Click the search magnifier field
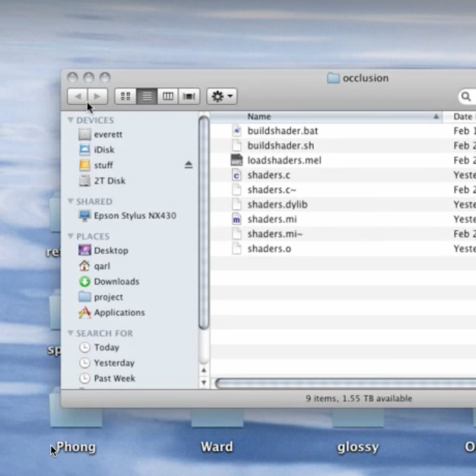This screenshot has width=476, height=476. [467, 96]
